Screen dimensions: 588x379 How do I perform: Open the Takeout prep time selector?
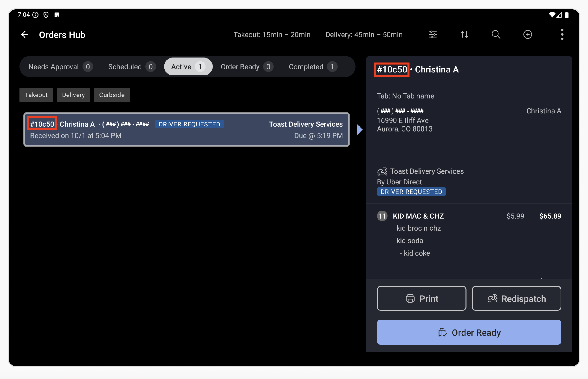coord(272,34)
